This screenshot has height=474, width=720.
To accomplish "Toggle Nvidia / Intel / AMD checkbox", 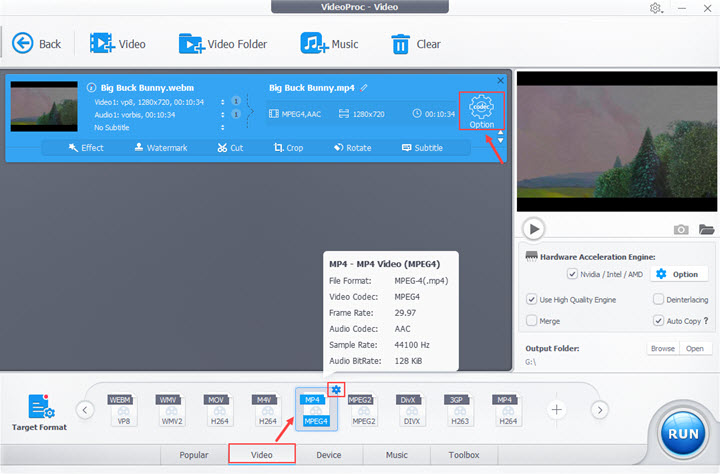I will click(572, 274).
